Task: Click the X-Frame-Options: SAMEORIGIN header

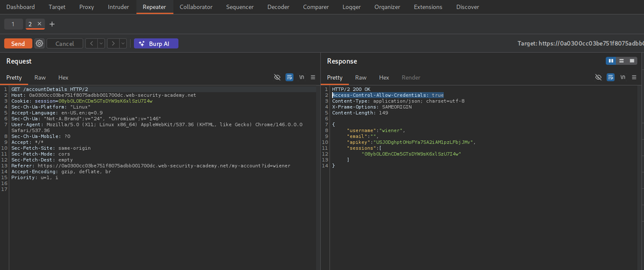Action: point(372,107)
